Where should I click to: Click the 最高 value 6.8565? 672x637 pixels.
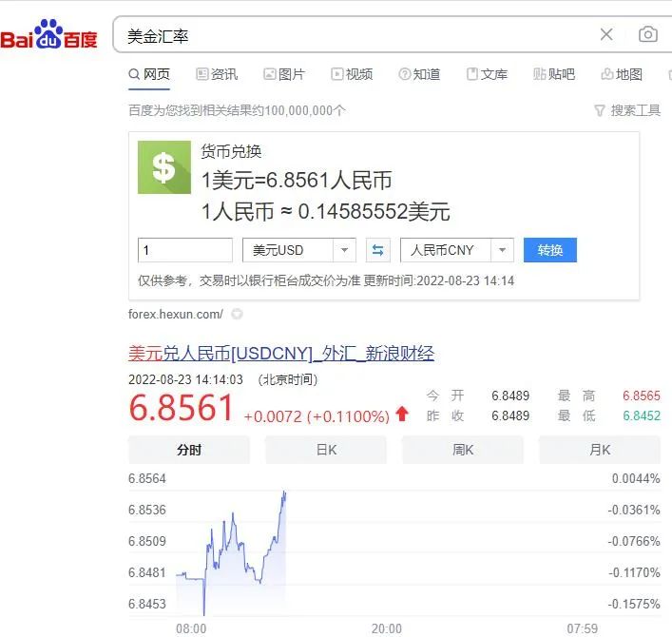[x=642, y=396]
